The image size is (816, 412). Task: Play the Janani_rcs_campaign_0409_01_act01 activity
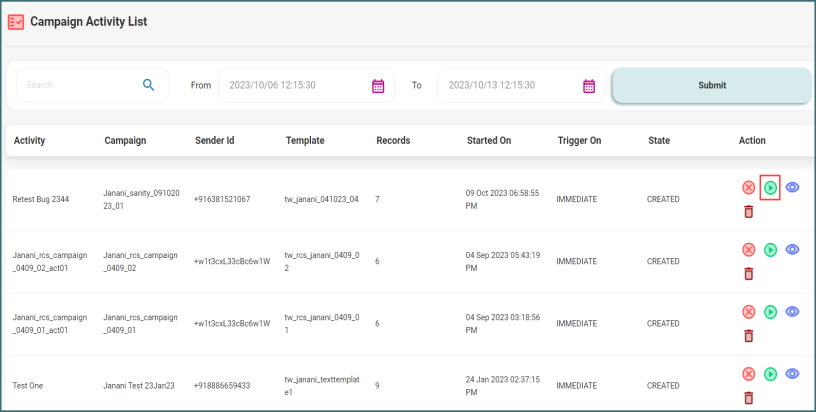770,312
